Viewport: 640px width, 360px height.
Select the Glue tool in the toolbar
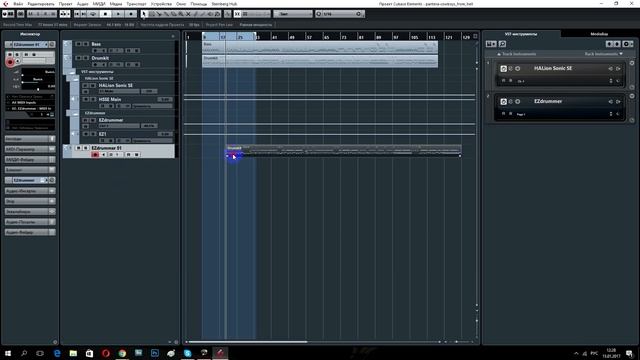pyautogui.click(x=167, y=14)
